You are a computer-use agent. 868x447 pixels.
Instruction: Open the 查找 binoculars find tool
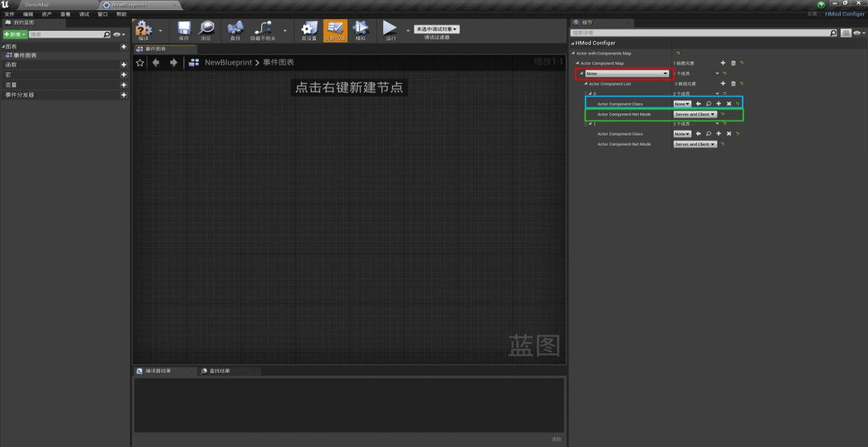click(x=235, y=30)
